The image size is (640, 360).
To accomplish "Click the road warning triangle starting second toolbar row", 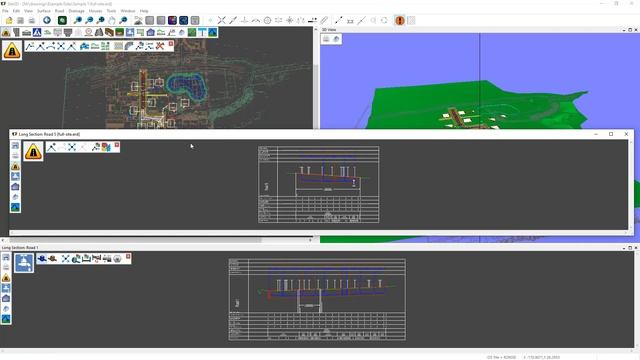I will [x=6, y=33].
